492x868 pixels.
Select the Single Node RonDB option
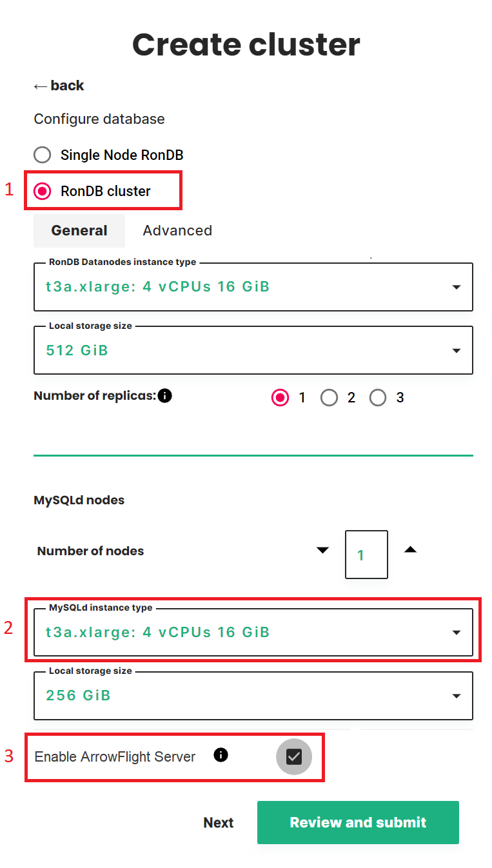point(42,155)
